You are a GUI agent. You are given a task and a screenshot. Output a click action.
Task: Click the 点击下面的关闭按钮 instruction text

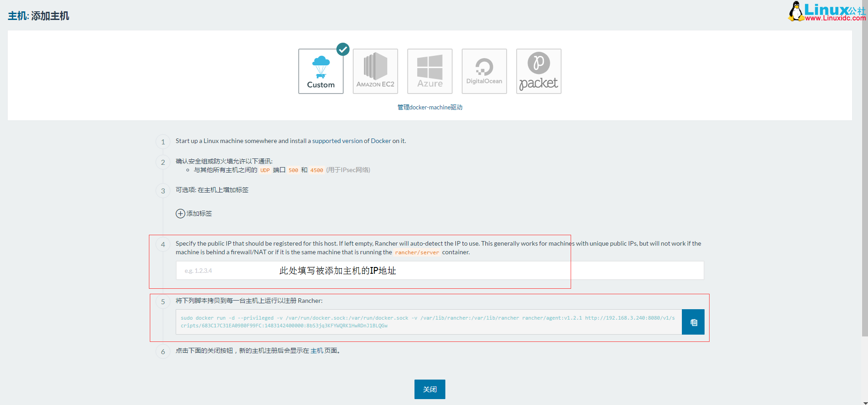click(x=258, y=351)
